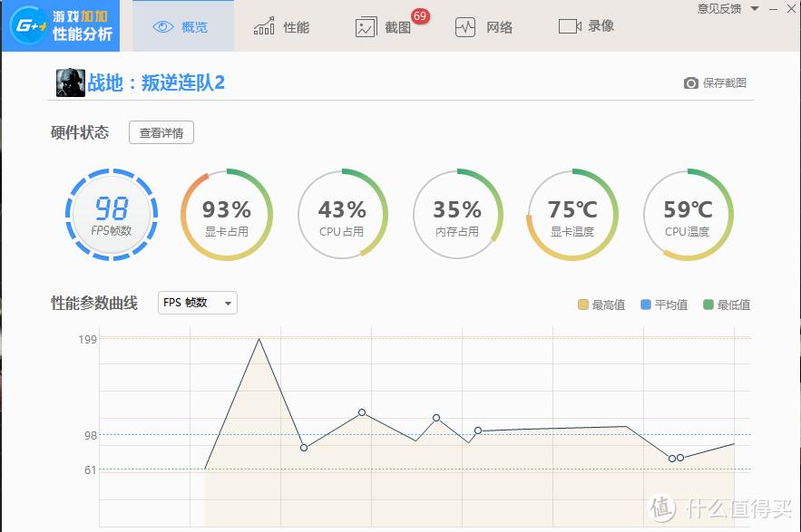Click the eye icon in the 概览 tab
The height and width of the screenshot is (532, 801).
pyautogui.click(x=163, y=26)
